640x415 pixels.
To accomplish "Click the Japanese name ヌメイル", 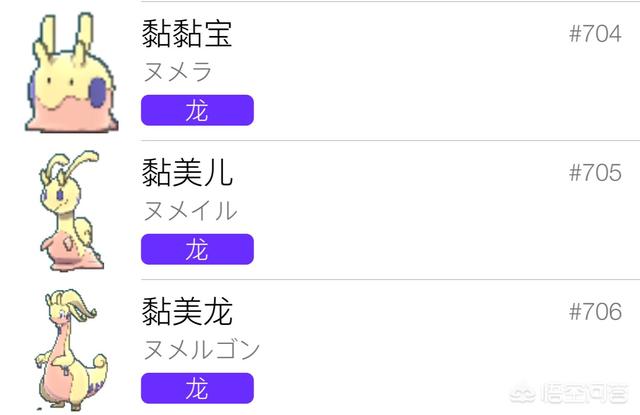I will (190, 211).
